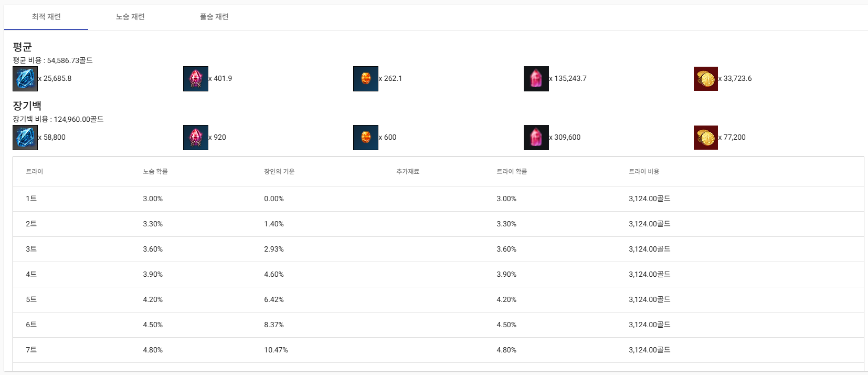Select the 7트 table row

click(438, 350)
